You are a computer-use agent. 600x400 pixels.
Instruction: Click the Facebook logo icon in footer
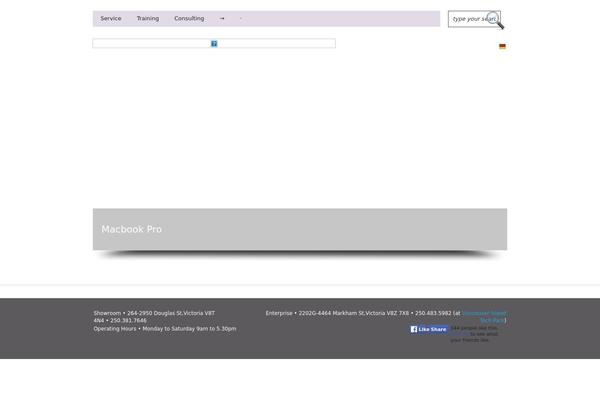click(414, 329)
